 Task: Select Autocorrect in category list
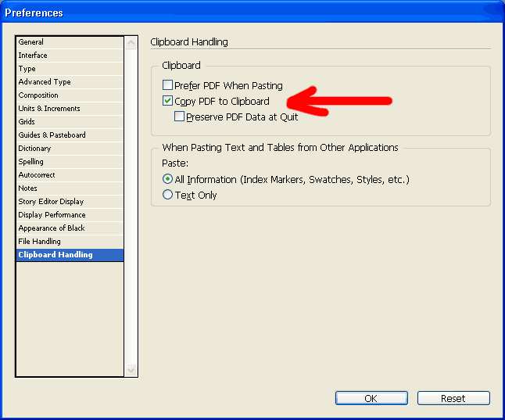pyautogui.click(x=70, y=175)
